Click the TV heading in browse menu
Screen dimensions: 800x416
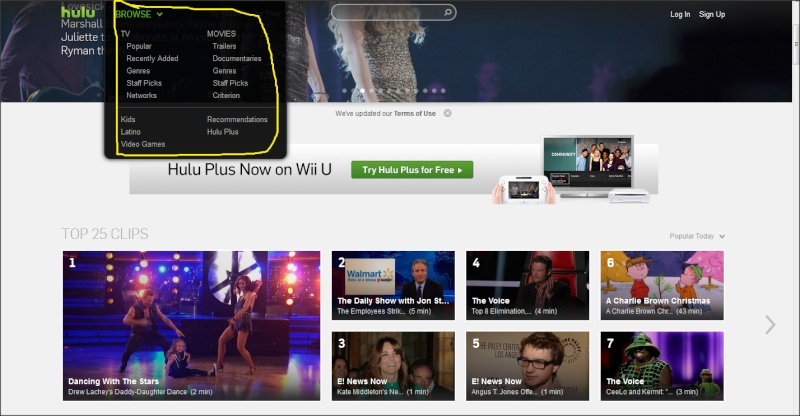click(125, 34)
